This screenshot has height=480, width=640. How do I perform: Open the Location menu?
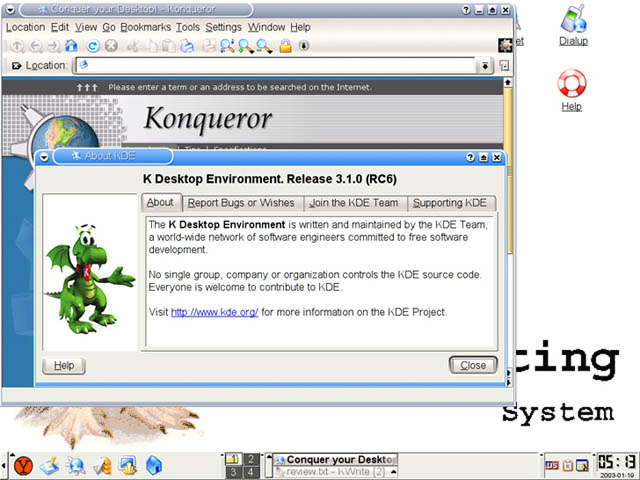(25, 27)
